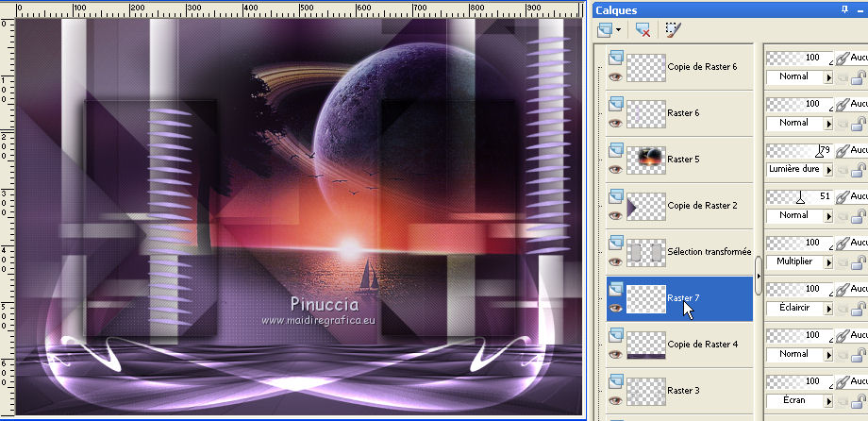Image resolution: width=868 pixels, height=421 pixels.
Task: Click the raster layer type icon of Raster 3
Action: (615, 380)
